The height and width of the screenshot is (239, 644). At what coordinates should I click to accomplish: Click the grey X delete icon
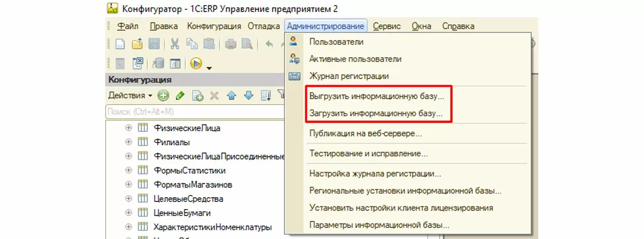[214, 95]
